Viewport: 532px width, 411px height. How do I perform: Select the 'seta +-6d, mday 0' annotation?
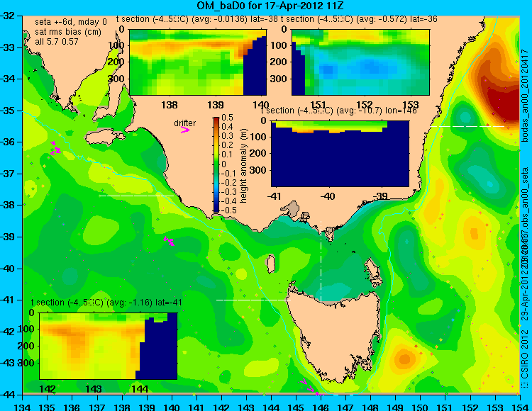[71, 22]
